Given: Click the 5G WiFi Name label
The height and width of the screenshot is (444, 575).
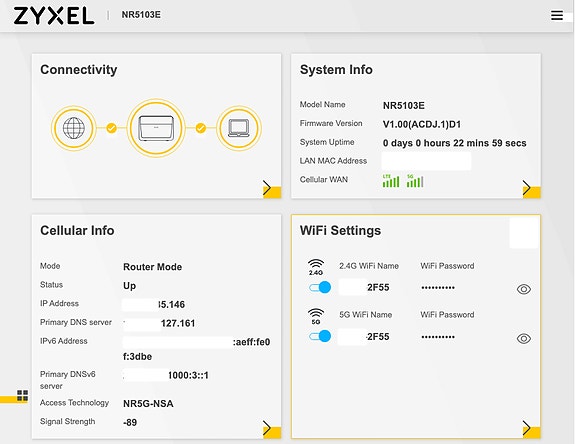Looking at the screenshot, I should (x=366, y=315).
